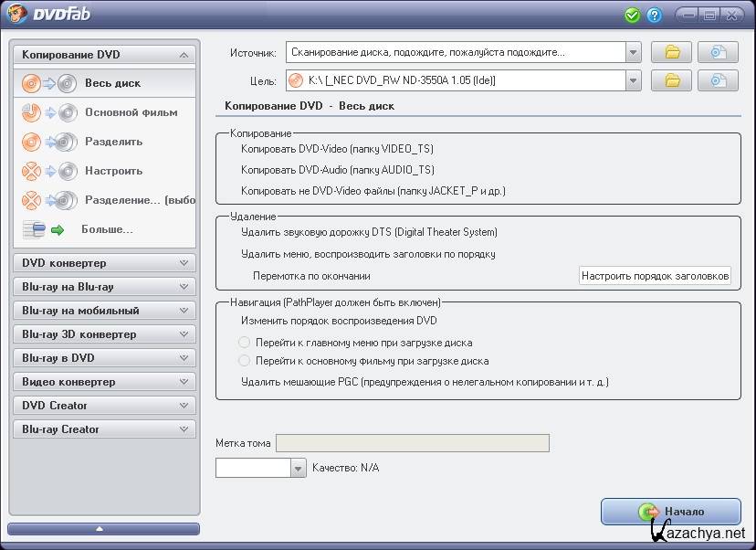Image resolution: width=756 pixels, height=550 pixels.
Task: Click the green checkmark icon in title bar
Action: pos(633,16)
